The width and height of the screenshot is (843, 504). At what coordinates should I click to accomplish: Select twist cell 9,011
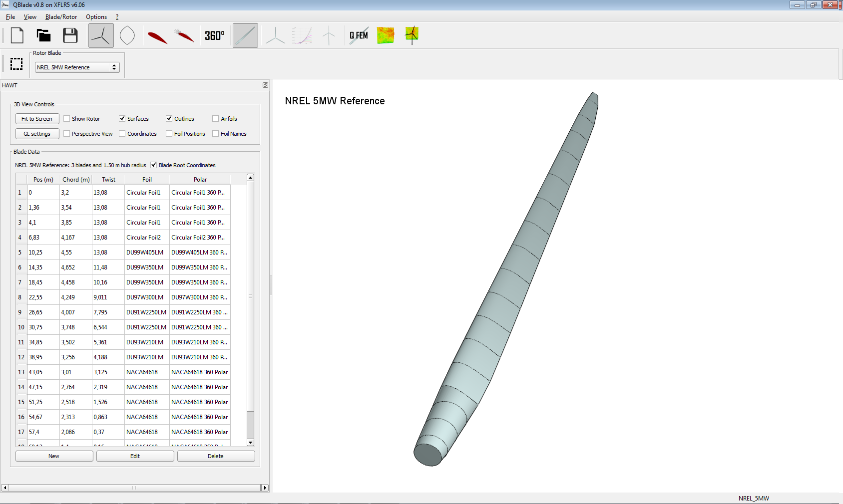click(108, 297)
